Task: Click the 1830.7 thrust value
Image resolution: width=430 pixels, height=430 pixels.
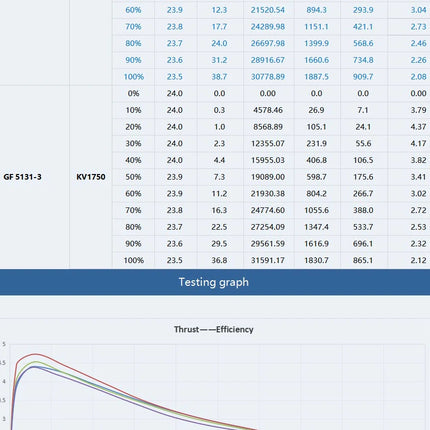Action: click(x=316, y=260)
